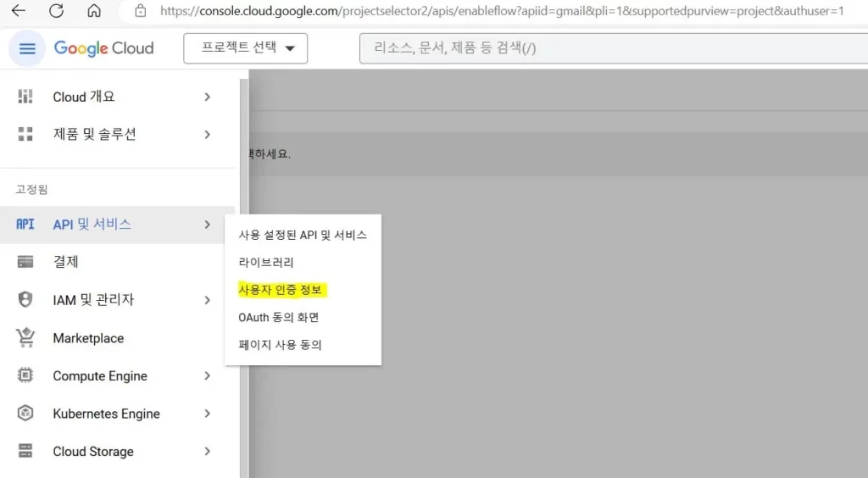The width and height of the screenshot is (868, 478).
Task: Open Cloud 개요 menu entry
Action: 84,97
